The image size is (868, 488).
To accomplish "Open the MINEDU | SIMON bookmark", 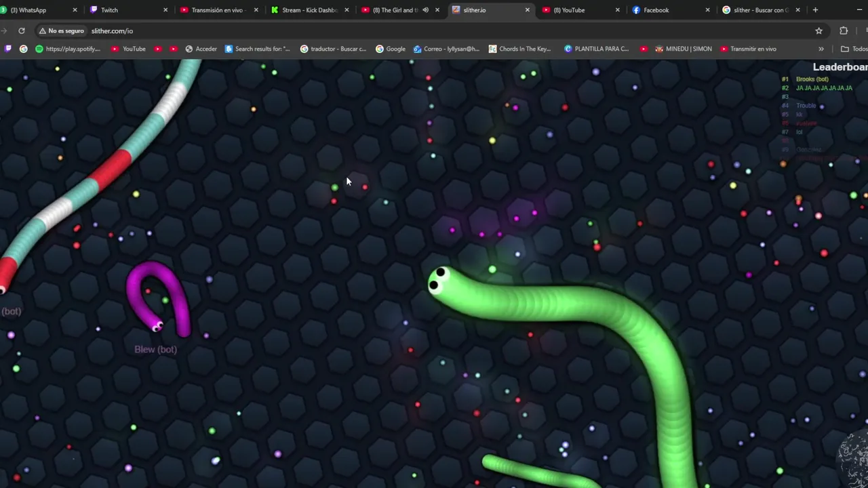I will (684, 49).
